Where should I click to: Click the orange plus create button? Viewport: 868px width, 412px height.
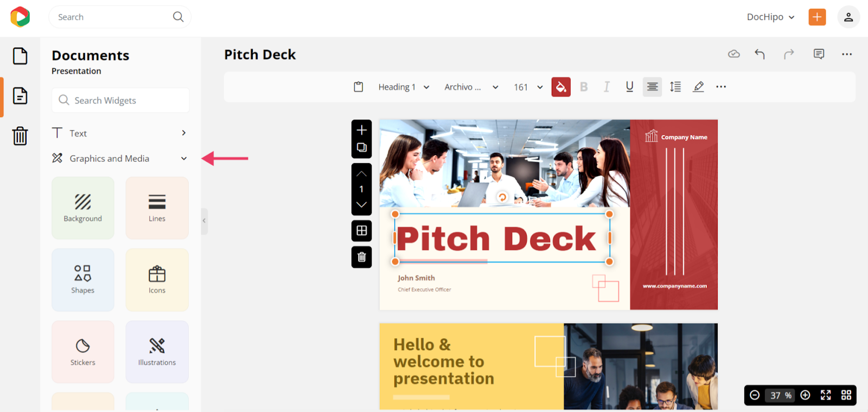click(817, 17)
